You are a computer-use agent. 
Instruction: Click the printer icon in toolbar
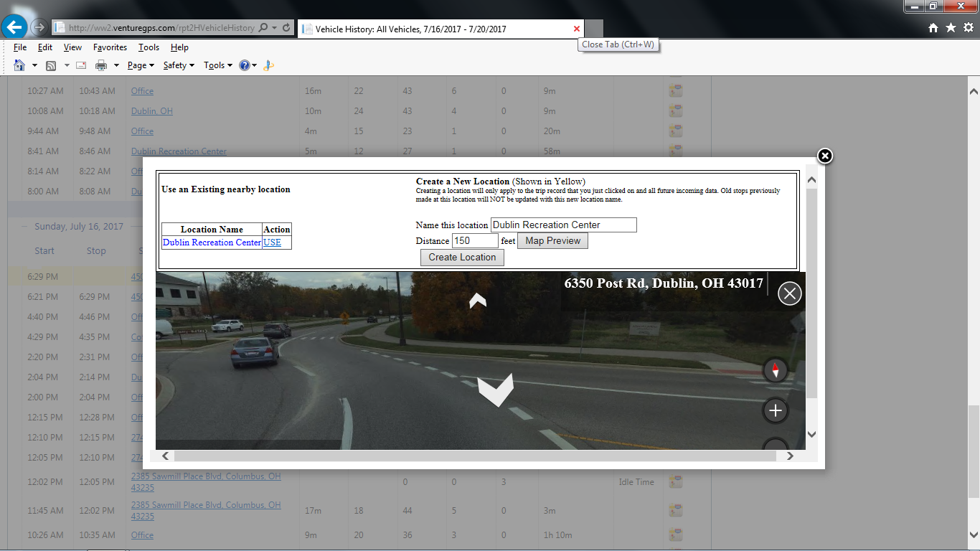(101, 65)
